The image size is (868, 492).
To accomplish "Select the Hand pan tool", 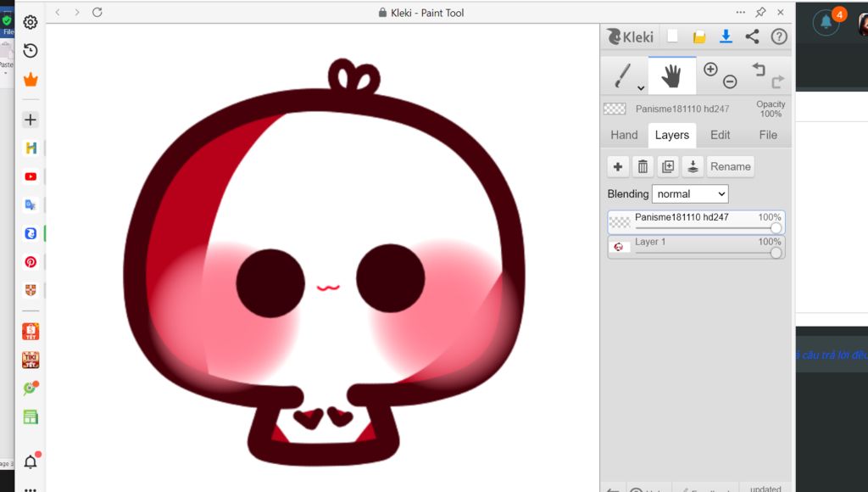I will [671, 75].
